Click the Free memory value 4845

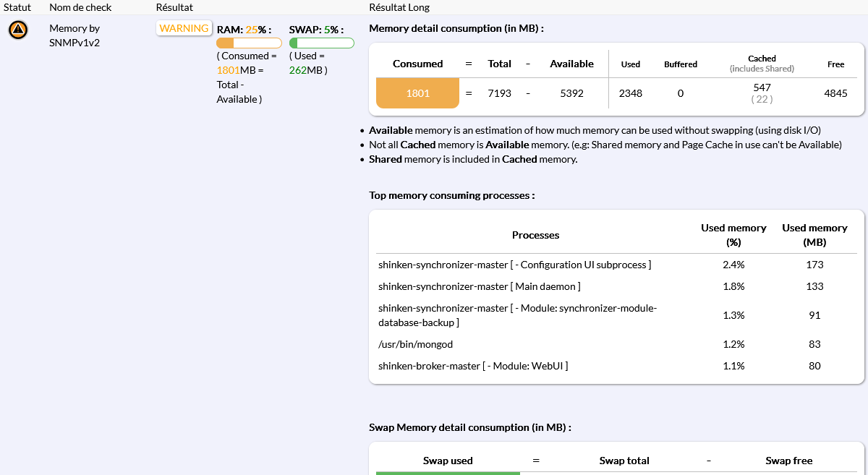pyautogui.click(x=835, y=93)
